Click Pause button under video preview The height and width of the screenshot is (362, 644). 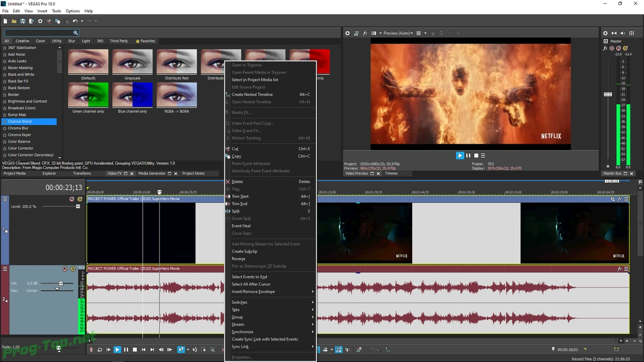[468, 156]
